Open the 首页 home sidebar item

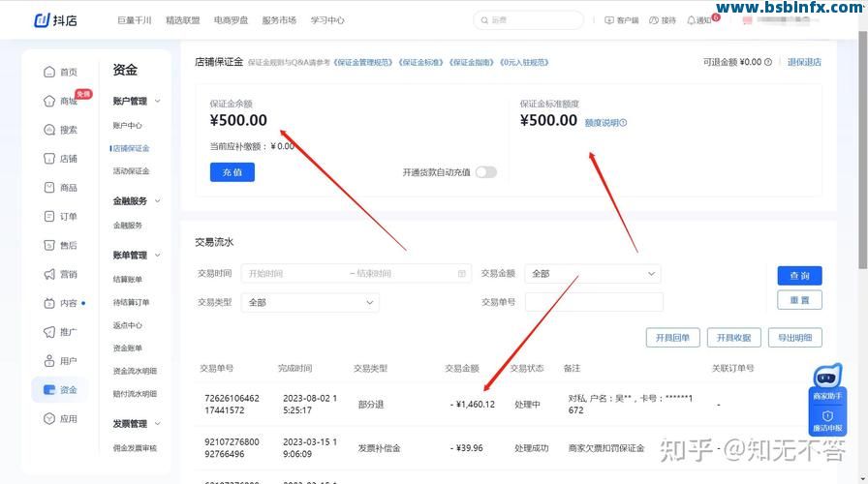point(60,72)
